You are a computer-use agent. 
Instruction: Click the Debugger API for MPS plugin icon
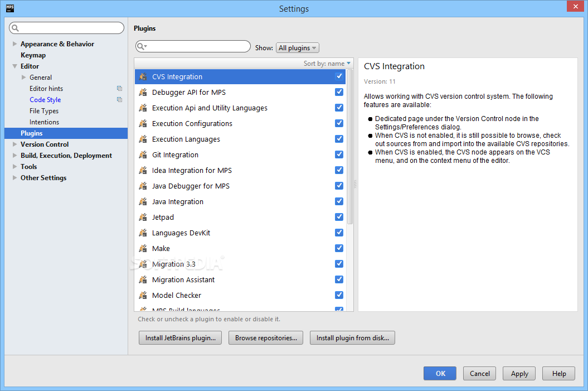coord(143,92)
